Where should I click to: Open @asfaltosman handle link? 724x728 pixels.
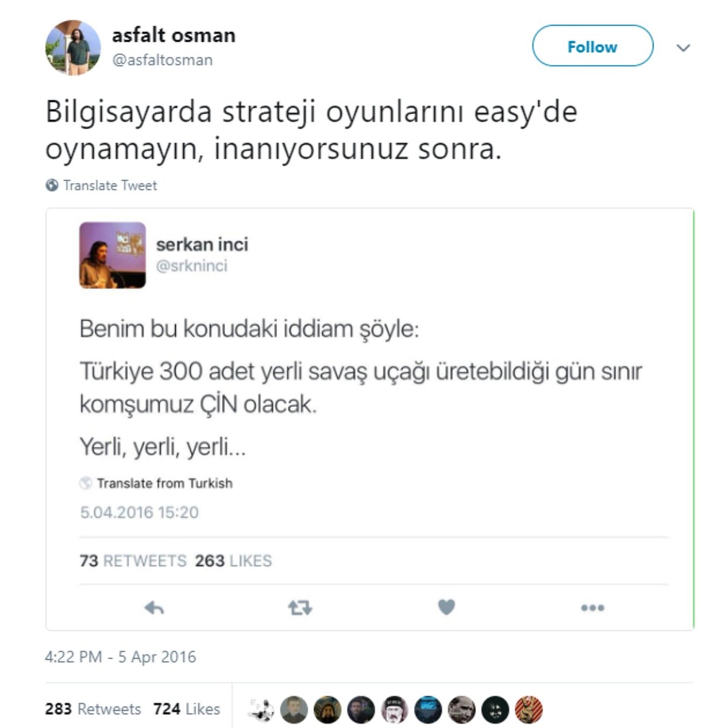162,60
